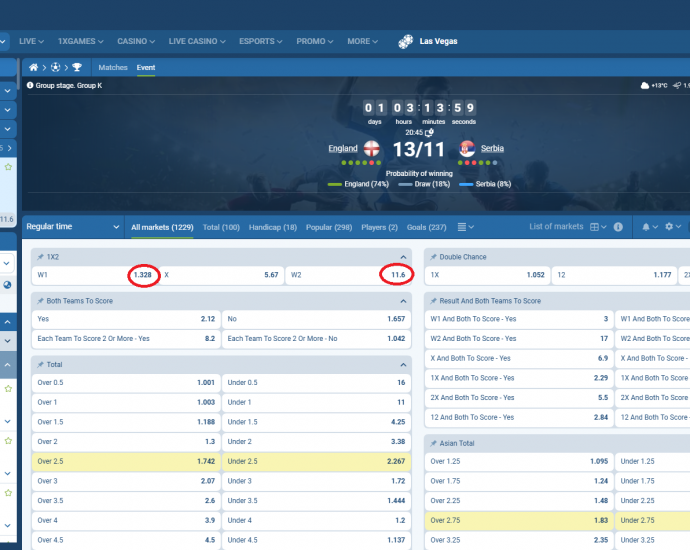
Task: Expand the gear settings chevron
Action: point(679,227)
